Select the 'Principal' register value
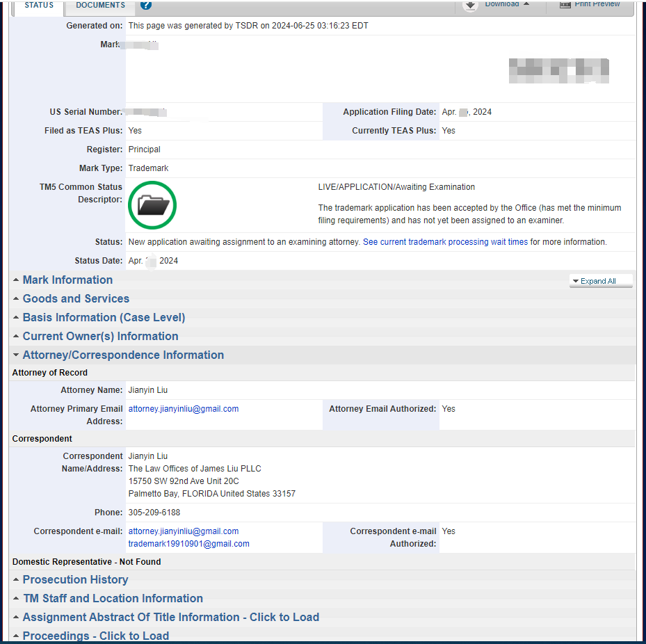This screenshot has height=644, width=646. (144, 150)
